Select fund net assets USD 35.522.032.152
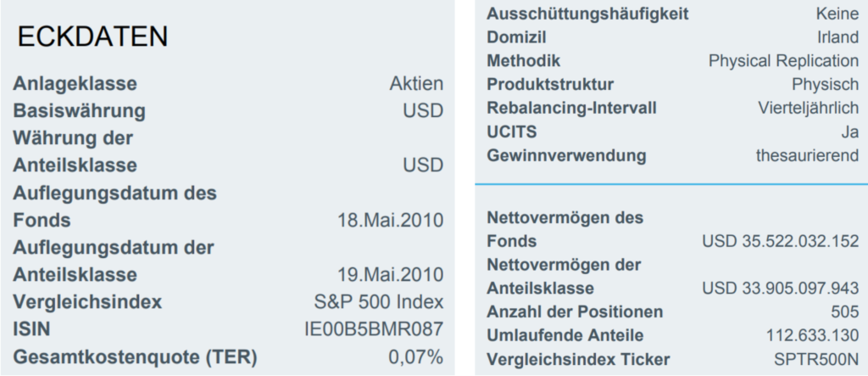 pos(780,241)
